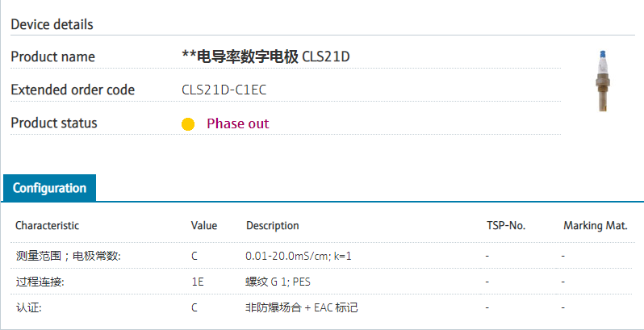Click the Device details heading

point(52,24)
